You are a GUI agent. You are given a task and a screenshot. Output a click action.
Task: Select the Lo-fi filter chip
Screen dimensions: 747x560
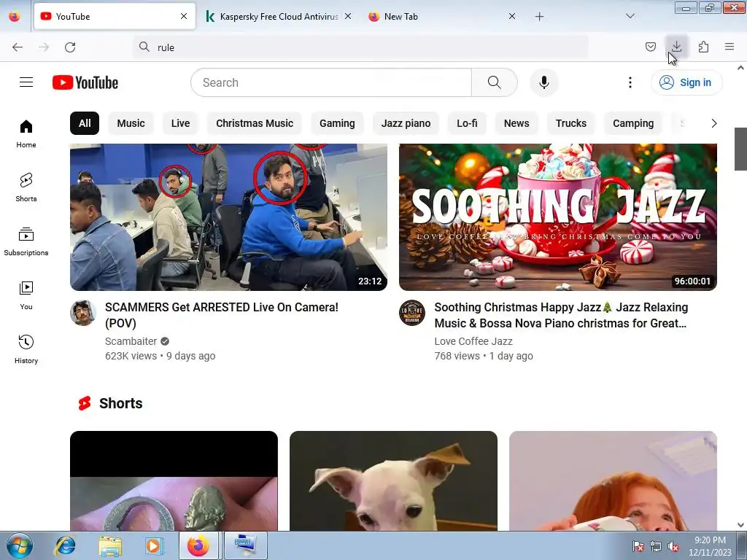click(x=467, y=123)
